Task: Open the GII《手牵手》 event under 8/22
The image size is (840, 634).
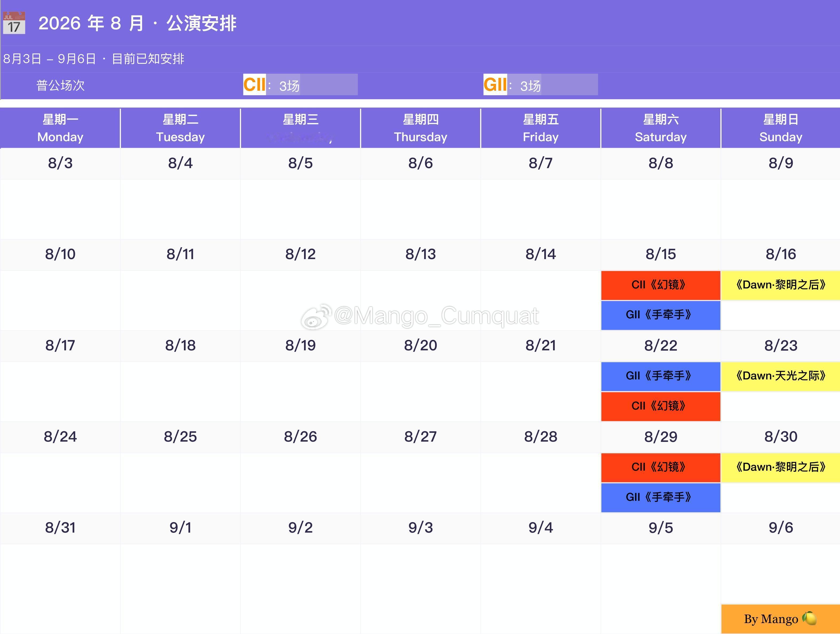Action: coord(661,376)
